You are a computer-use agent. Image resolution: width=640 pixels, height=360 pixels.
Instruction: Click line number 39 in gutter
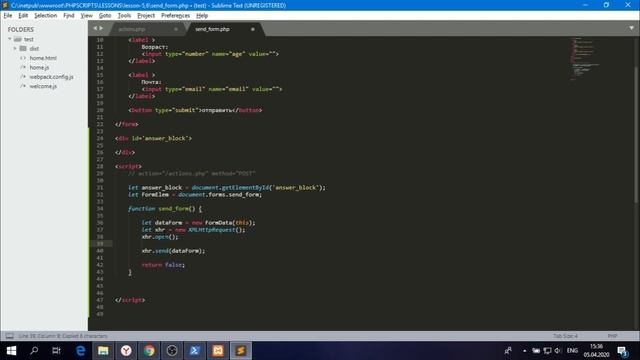tap(100, 244)
